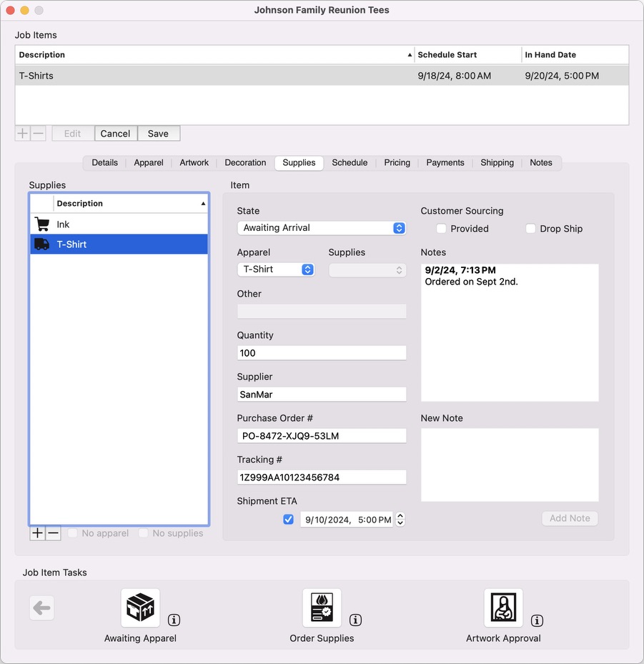
Task: Click the back arrow in Job Item Tasks
Action: [41, 608]
